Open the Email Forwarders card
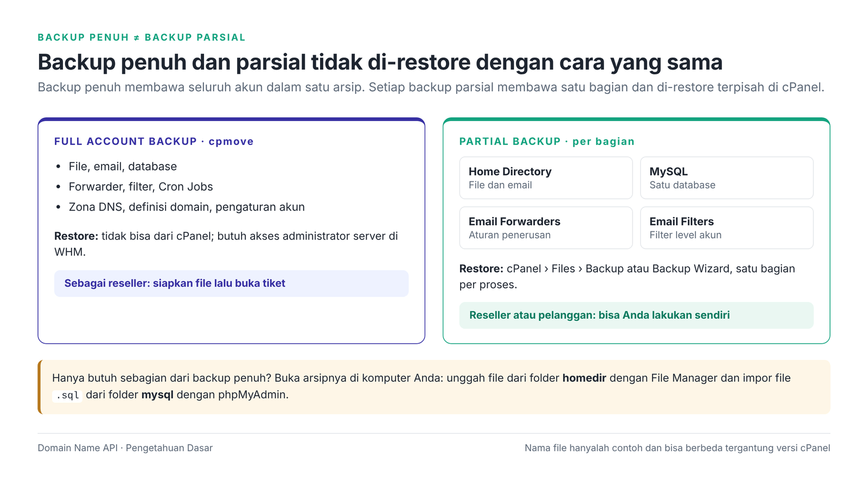The height and width of the screenshot is (486, 868). pos(546,228)
